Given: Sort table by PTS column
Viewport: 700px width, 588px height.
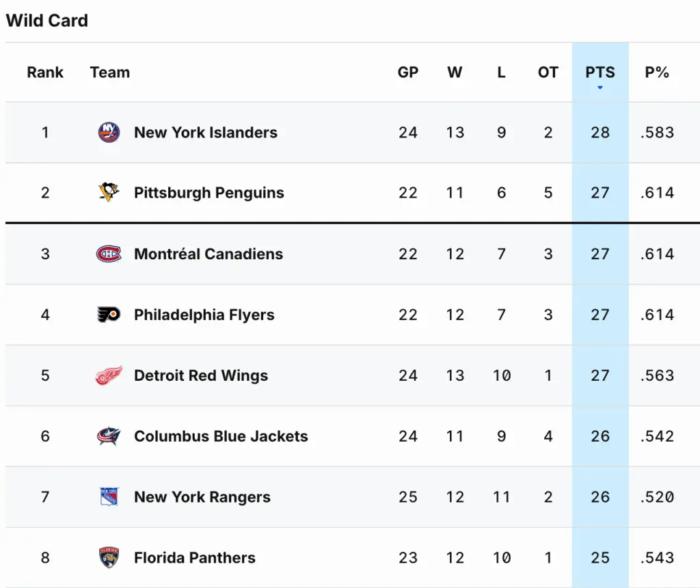Looking at the screenshot, I should (600, 72).
